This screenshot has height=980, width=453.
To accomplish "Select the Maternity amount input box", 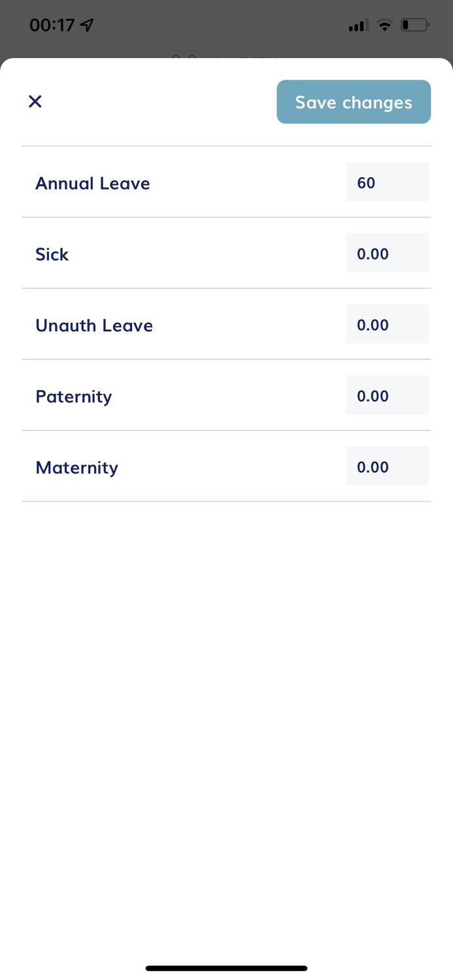I will 387,466.
